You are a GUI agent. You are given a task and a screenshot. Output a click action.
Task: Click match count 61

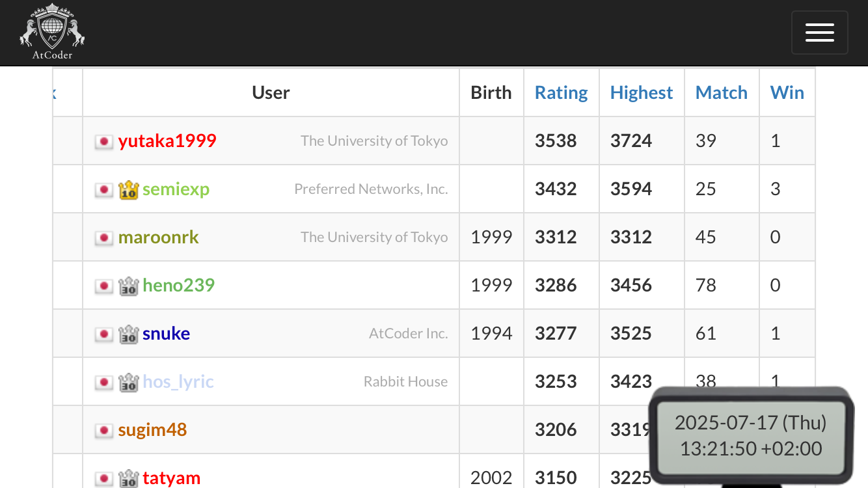click(706, 333)
